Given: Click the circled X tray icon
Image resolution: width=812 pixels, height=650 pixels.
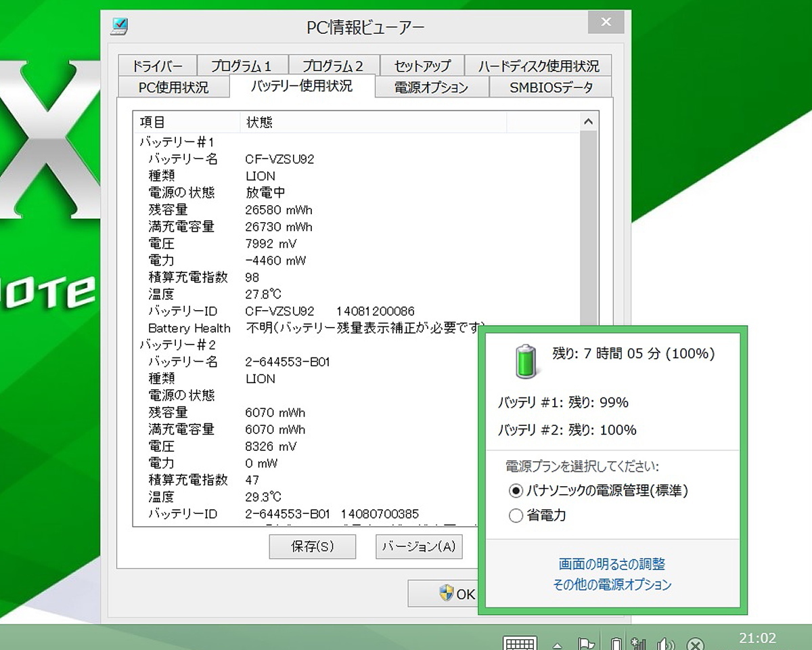Looking at the screenshot, I should click(x=695, y=644).
